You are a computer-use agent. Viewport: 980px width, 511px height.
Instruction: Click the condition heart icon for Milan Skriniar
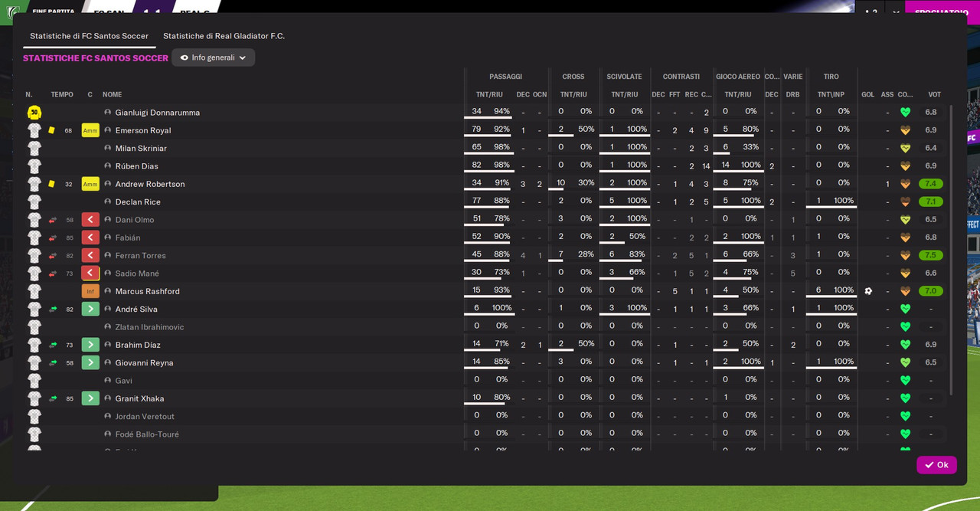coord(905,149)
